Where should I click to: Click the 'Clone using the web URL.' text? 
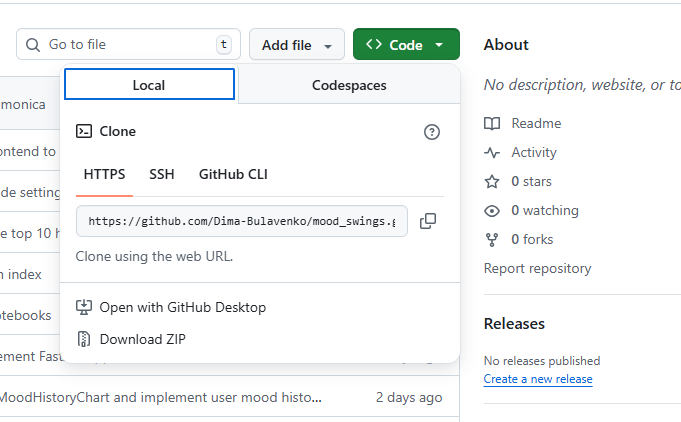click(x=154, y=257)
